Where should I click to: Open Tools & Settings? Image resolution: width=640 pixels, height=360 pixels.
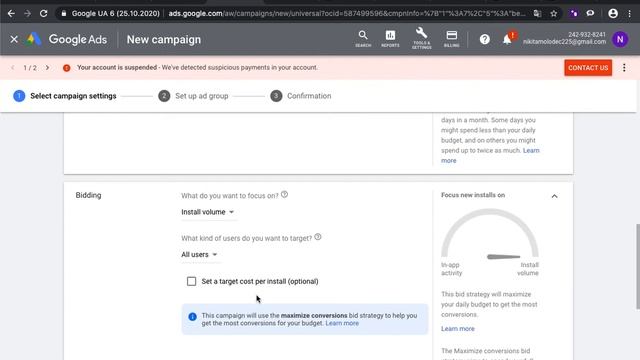(422, 39)
